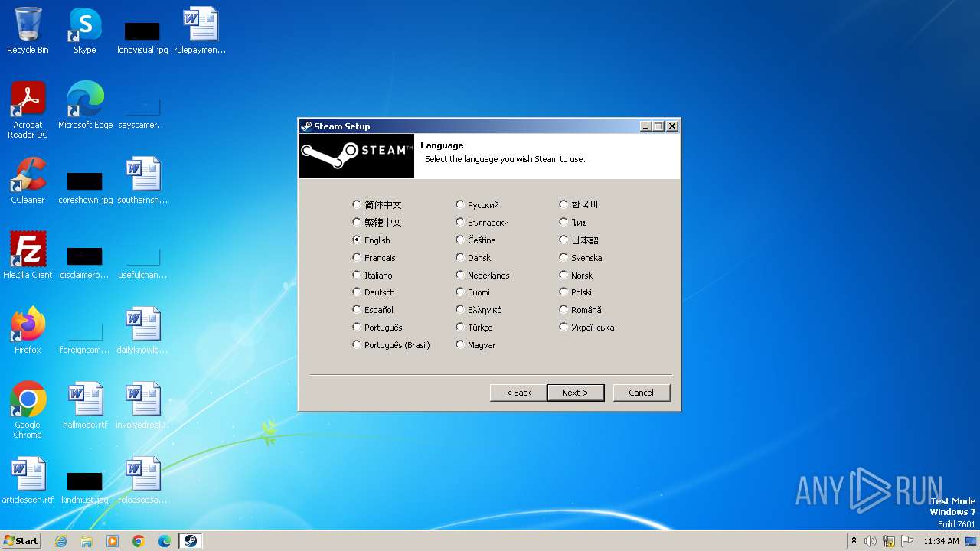Open File Explorer taskbar icon
This screenshot has width=980, height=551.
(87, 541)
